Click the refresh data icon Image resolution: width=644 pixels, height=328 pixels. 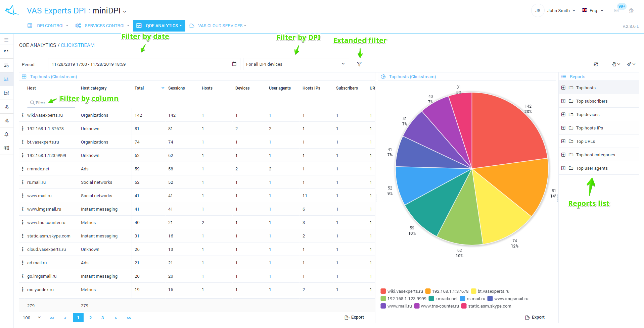(x=596, y=64)
